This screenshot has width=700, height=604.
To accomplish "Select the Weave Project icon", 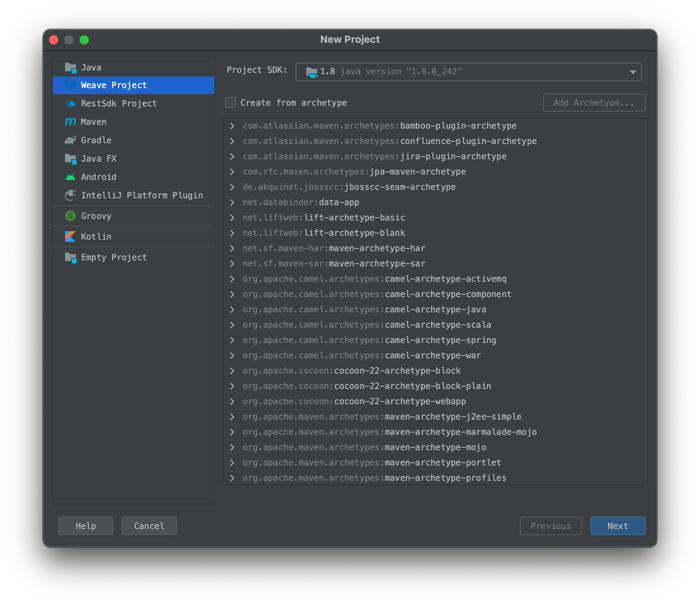I will [x=70, y=85].
